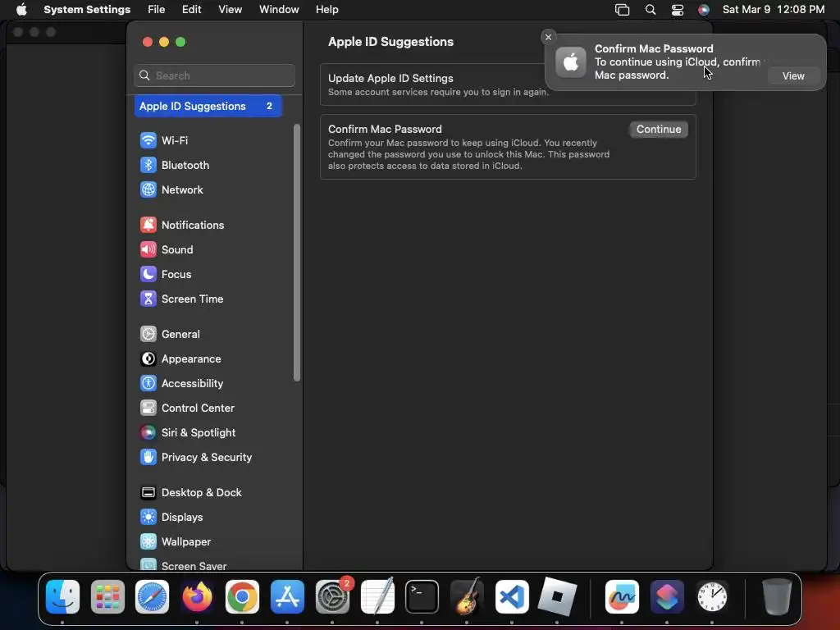This screenshot has height=630, width=840.
Task: Select Apple ID Suggestions item
Action: [x=208, y=106]
